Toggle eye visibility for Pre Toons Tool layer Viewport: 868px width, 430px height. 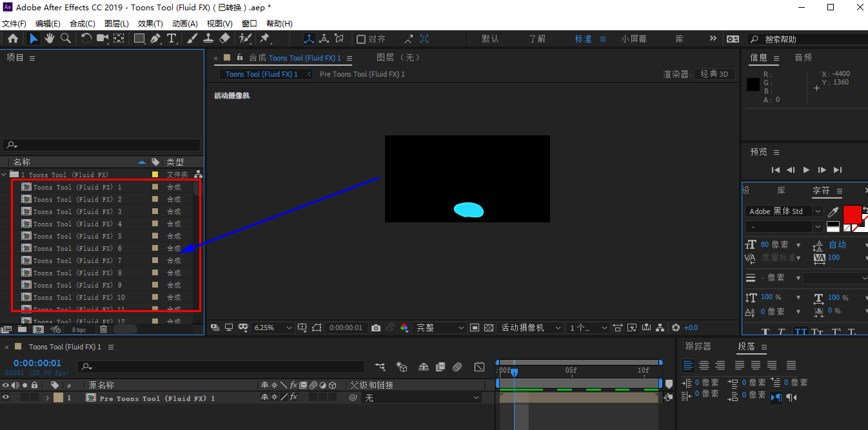point(6,398)
